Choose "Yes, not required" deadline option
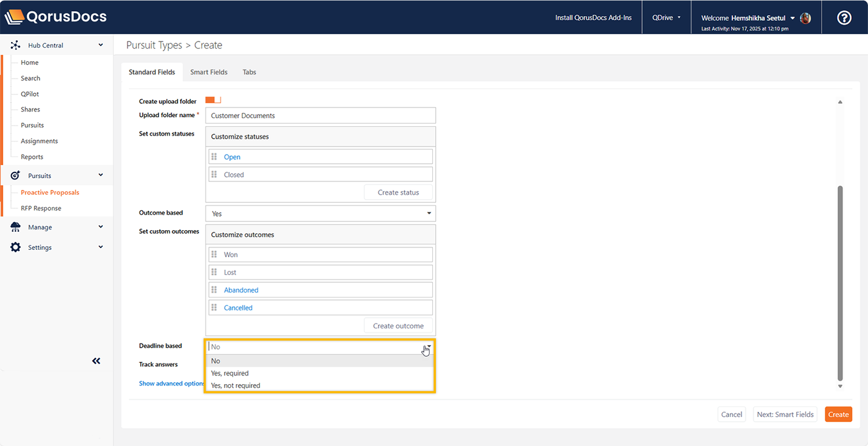The height and width of the screenshot is (446, 868). 235,385
